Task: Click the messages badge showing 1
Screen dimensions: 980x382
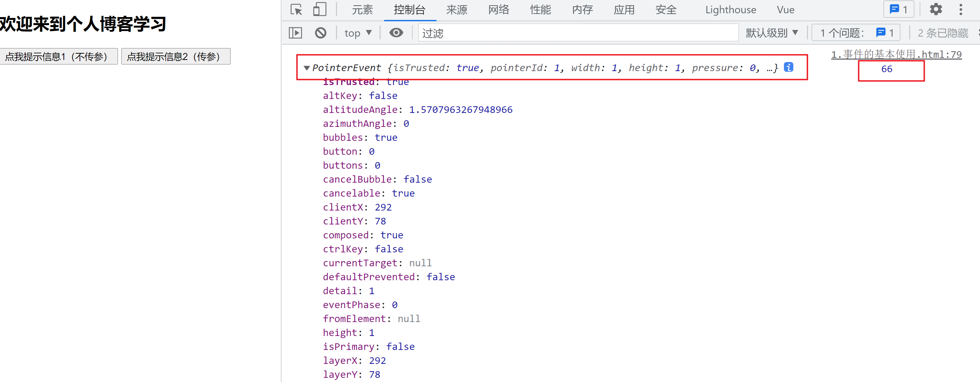Action: [x=898, y=9]
